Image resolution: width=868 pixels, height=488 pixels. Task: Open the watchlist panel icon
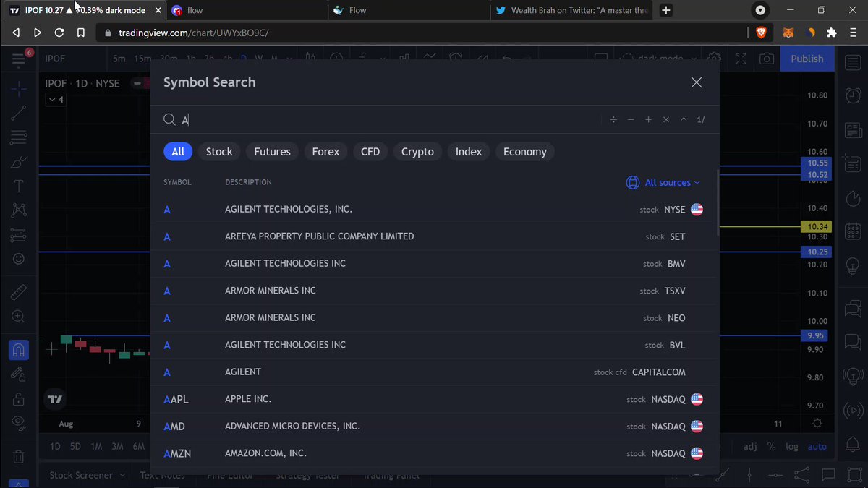coord(854,63)
